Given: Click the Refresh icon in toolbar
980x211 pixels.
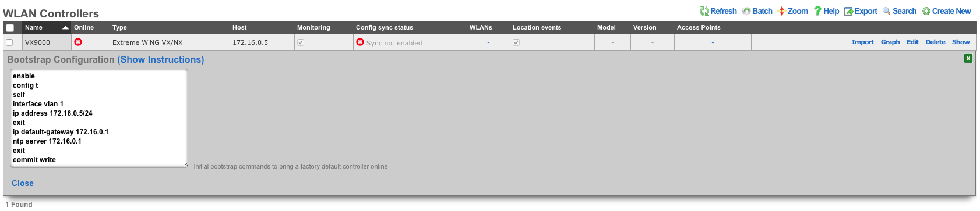Looking at the screenshot, I should pos(704,11).
